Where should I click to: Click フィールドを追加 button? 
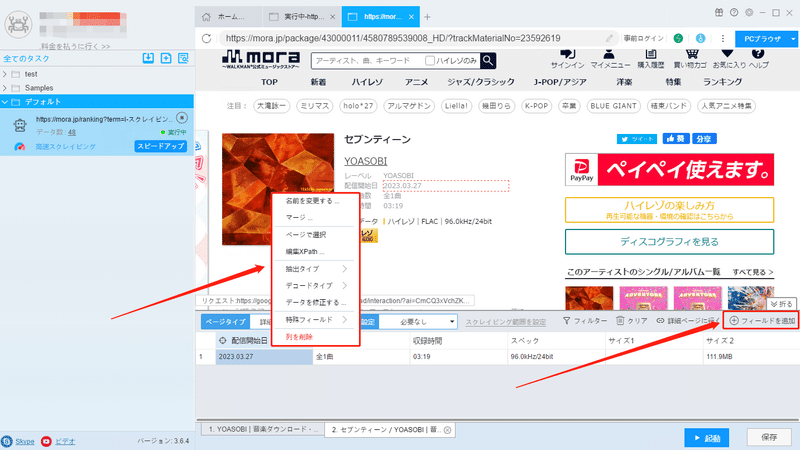click(x=761, y=321)
